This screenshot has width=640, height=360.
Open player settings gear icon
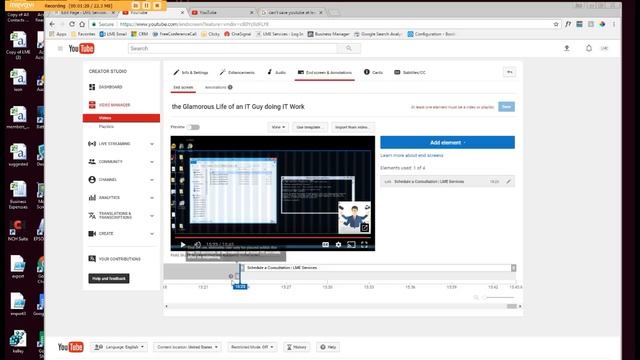[x=338, y=244]
